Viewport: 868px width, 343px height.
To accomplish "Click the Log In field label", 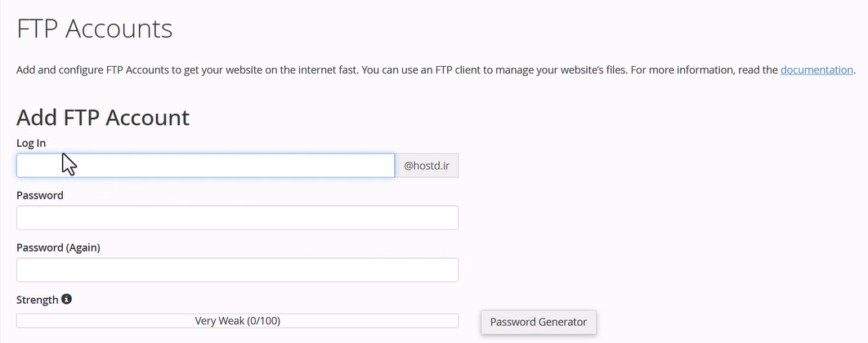I will [31, 144].
